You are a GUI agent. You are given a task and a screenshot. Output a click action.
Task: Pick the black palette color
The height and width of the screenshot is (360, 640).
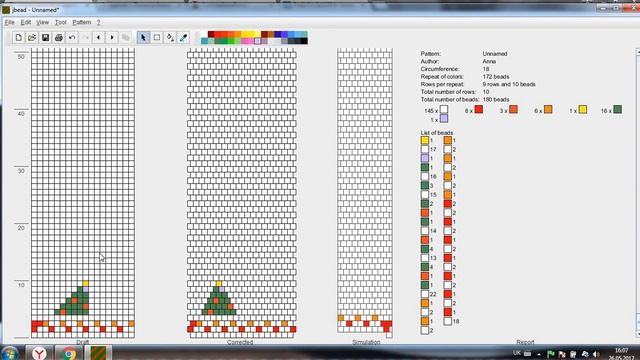point(304,41)
